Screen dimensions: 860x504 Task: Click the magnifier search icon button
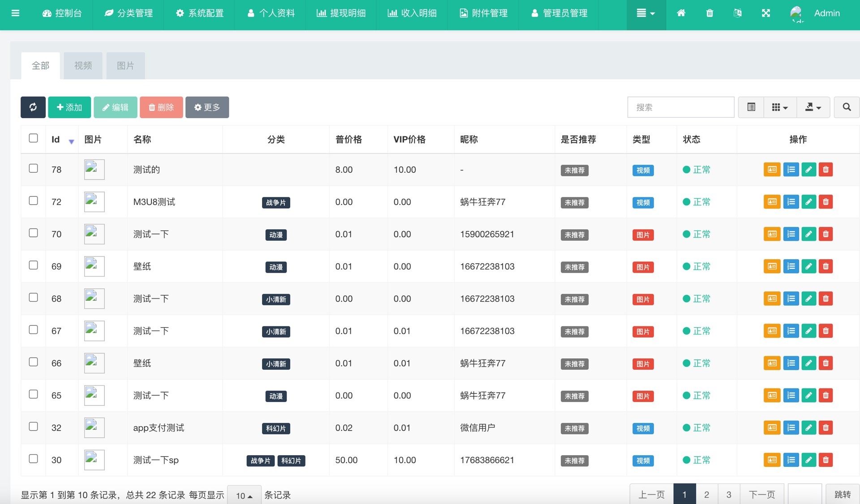pos(847,107)
